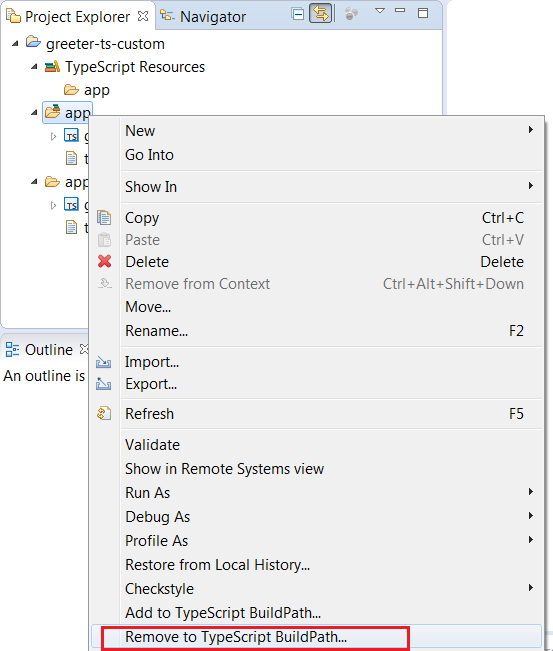The width and height of the screenshot is (553, 651).
Task: Select TypeScript Resources in the tree
Action: pos(135,67)
